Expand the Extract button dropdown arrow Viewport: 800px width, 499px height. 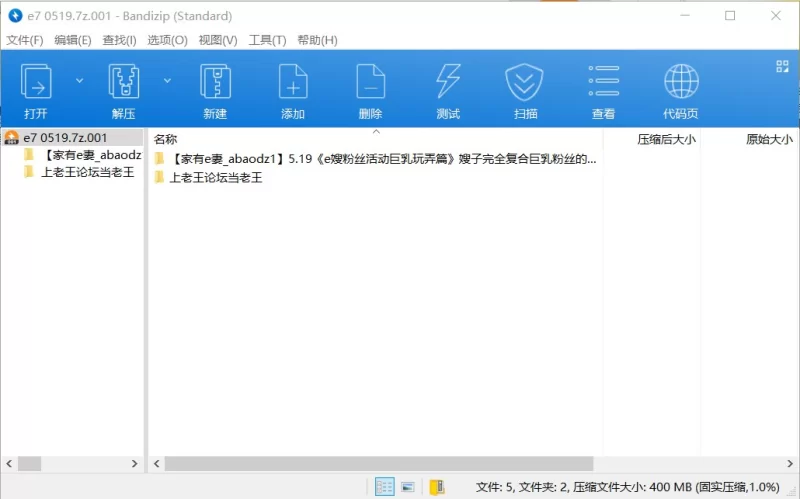(167, 81)
